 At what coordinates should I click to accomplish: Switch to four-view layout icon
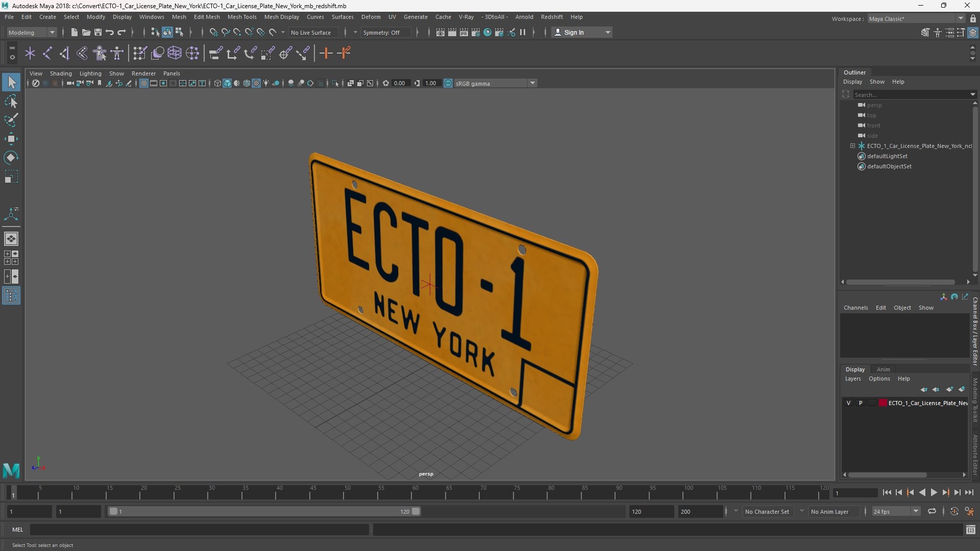(11, 258)
